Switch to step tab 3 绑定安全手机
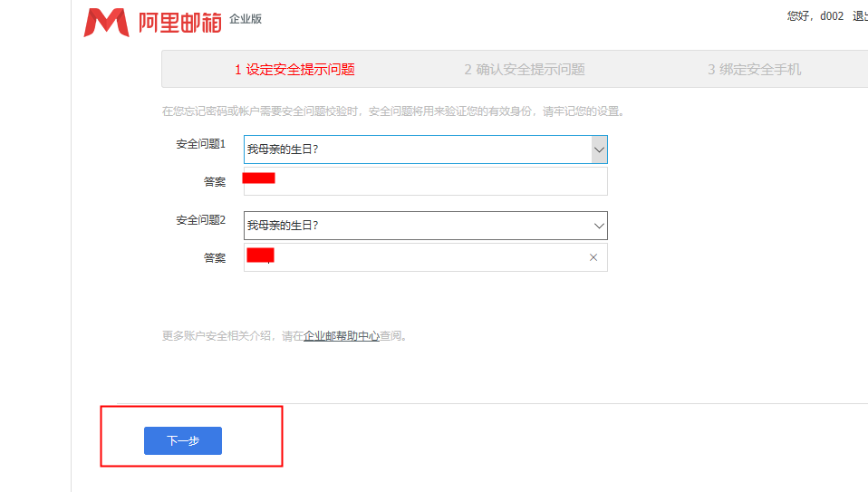The height and width of the screenshot is (492, 868). [755, 70]
